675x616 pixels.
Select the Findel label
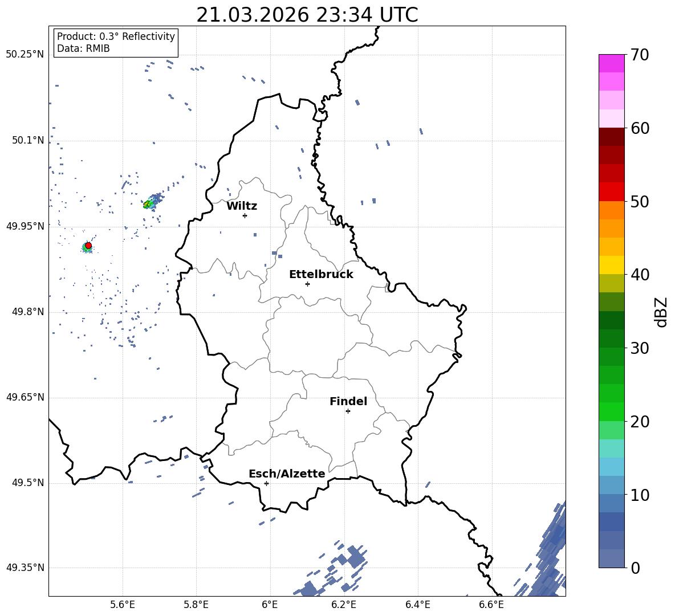348,401
